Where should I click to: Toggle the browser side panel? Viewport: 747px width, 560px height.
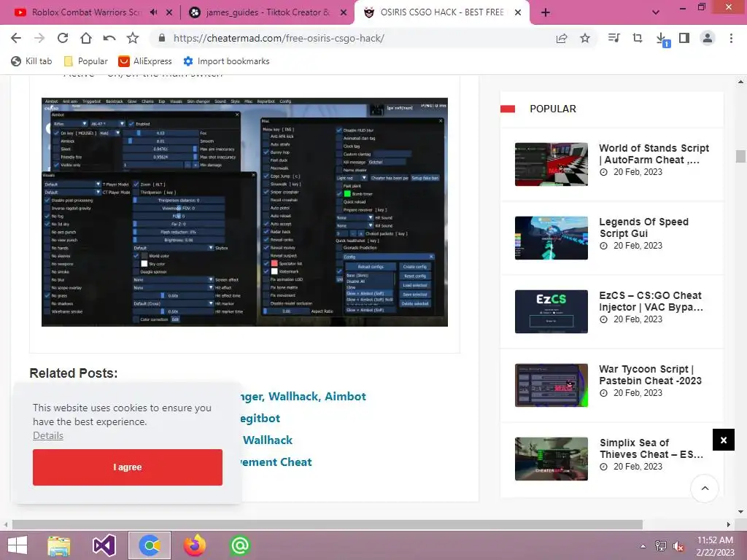tap(684, 38)
